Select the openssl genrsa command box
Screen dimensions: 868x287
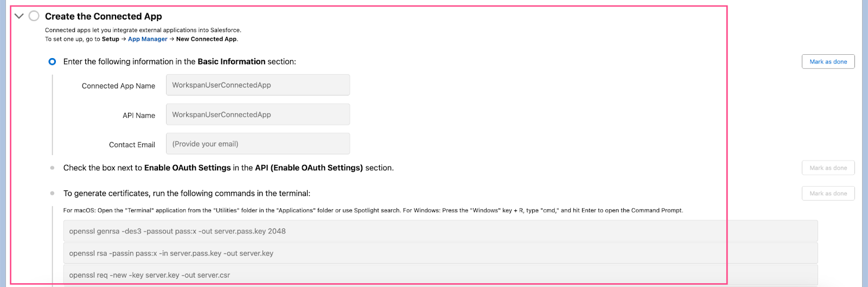(441, 231)
